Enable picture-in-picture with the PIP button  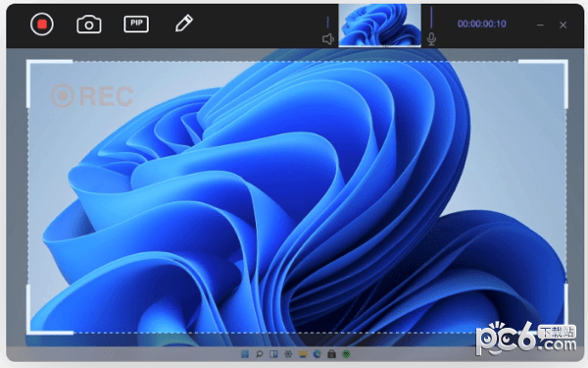pos(136,24)
